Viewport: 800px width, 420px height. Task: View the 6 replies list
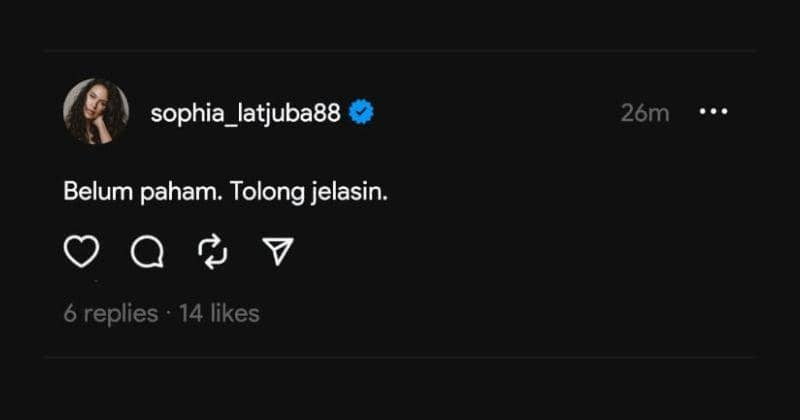pos(110,313)
